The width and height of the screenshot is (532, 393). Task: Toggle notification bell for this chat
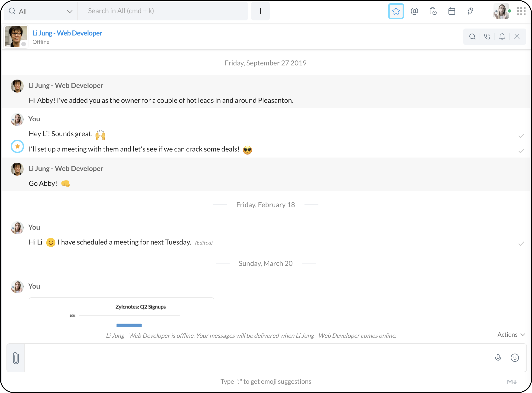(502, 36)
